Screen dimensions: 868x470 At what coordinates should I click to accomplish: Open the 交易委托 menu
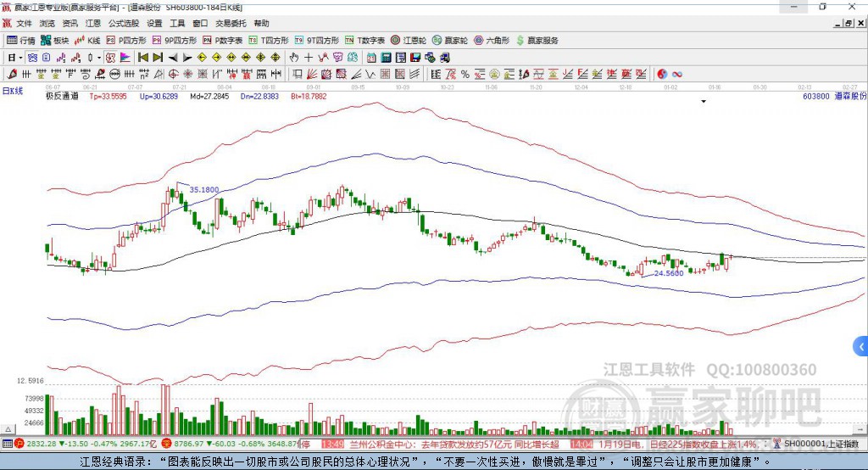(x=231, y=23)
